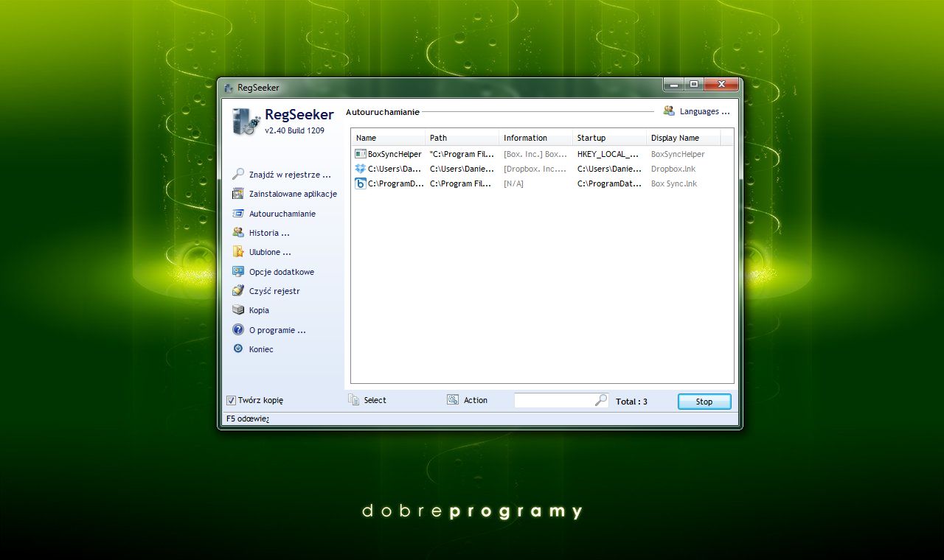
Task: Close the RegSeeker window
Action: (721, 84)
